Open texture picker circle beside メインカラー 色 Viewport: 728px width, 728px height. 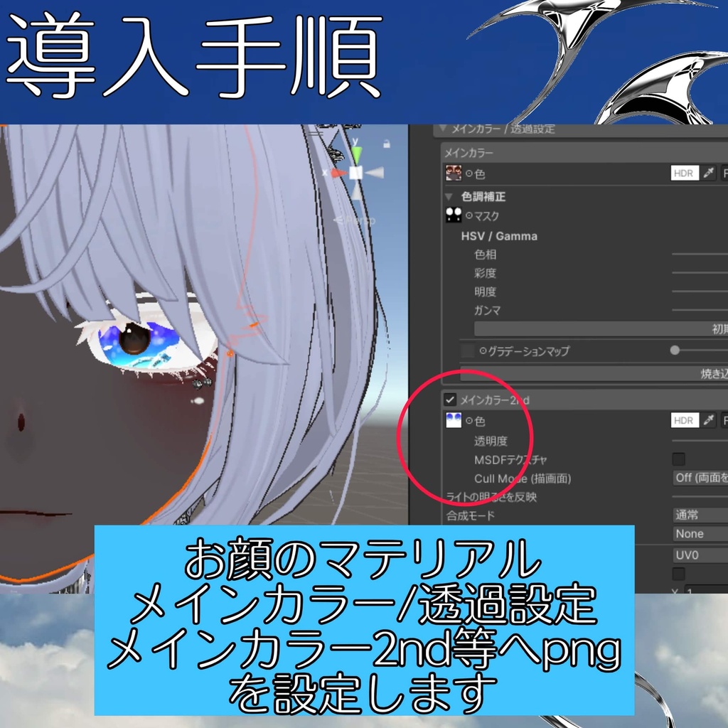point(469,173)
